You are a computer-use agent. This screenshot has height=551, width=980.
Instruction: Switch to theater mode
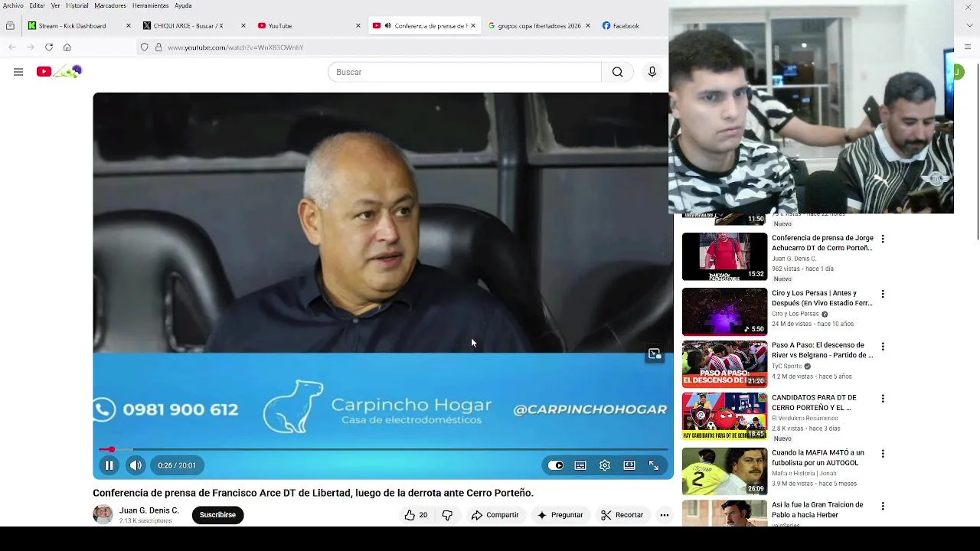(629, 465)
